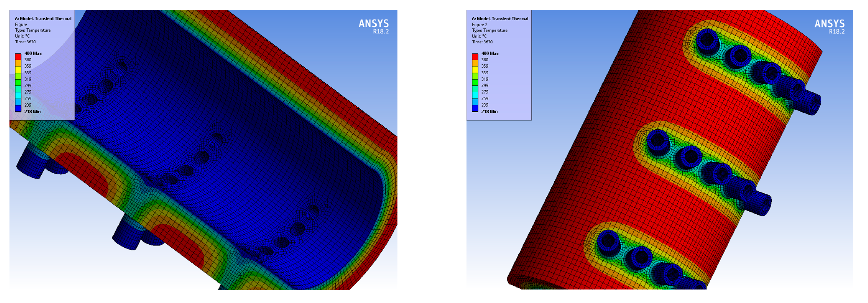Select '218 Min' label in Figure 2 legend
This screenshot has height=303, width=868.
(489, 111)
